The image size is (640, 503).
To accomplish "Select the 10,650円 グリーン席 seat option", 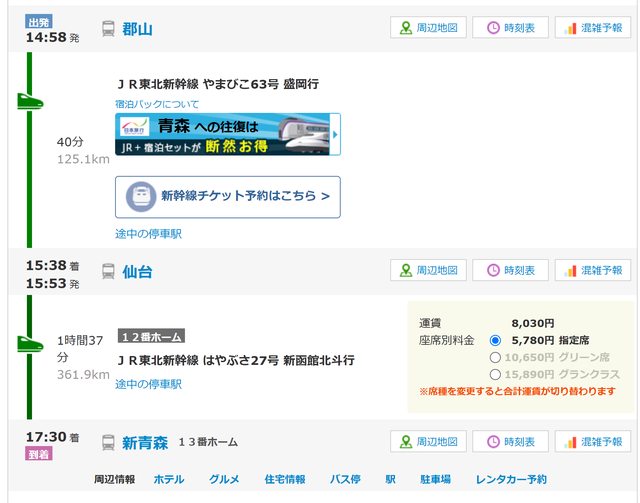I will (495, 357).
